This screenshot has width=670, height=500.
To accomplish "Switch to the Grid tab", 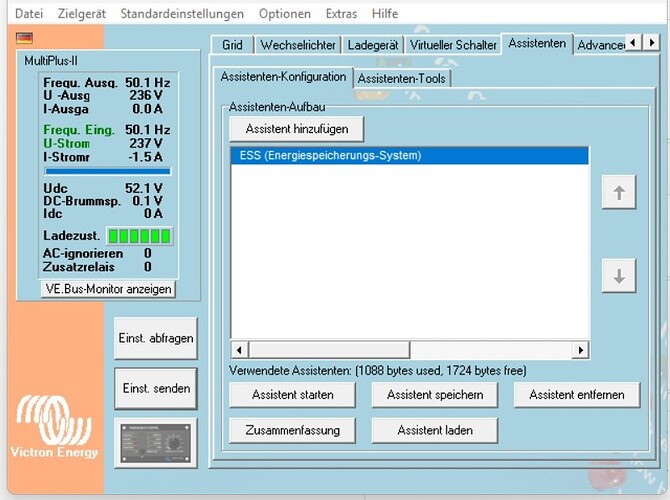I will click(x=232, y=45).
